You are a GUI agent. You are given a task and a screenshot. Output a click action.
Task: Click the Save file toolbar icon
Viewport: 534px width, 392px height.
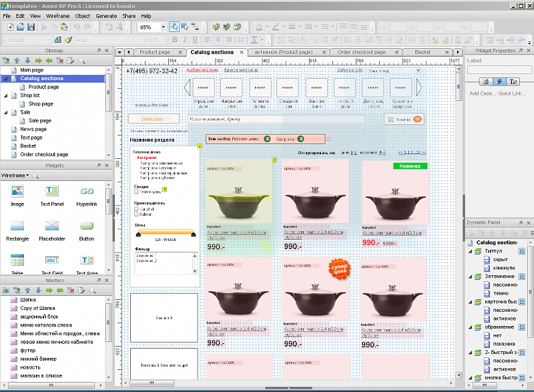point(31,27)
